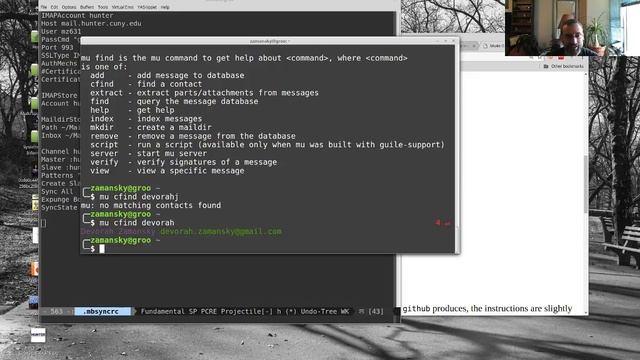Image resolution: width=640 pixels, height=360 pixels.
Task: Open the Options menu in Emacs
Action: (x=69, y=7)
